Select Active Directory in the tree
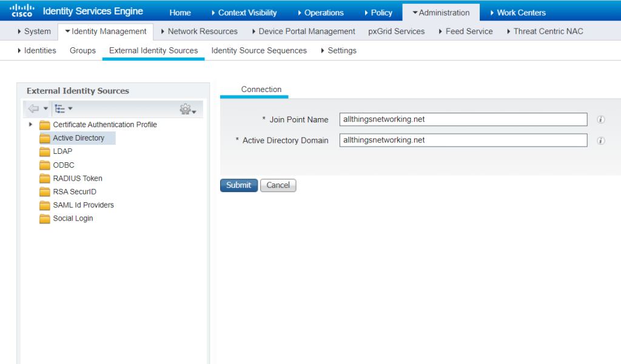621x364 pixels. pyautogui.click(x=79, y=138)
